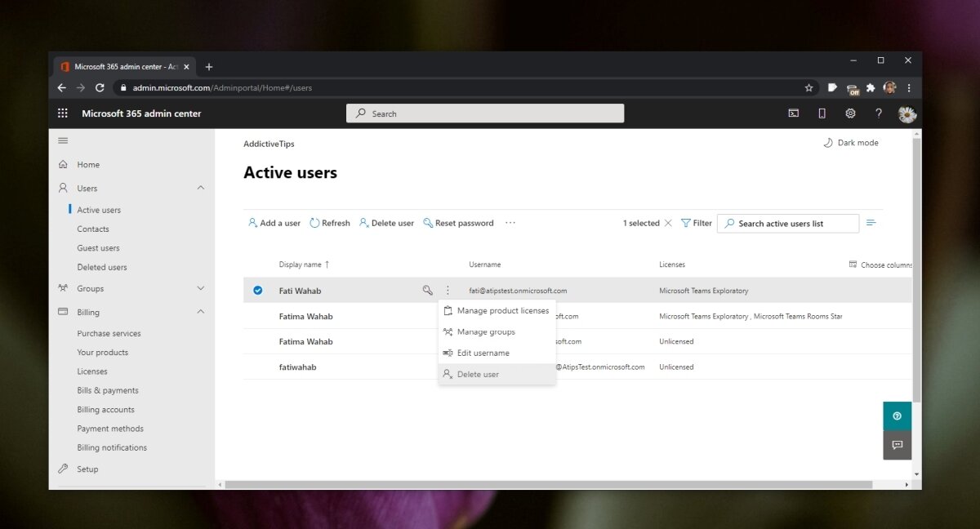Image resolution: width=980 pixels, height=529 pixels.
Task: Open the app launcher waffle icon
Action: point(62,113)
